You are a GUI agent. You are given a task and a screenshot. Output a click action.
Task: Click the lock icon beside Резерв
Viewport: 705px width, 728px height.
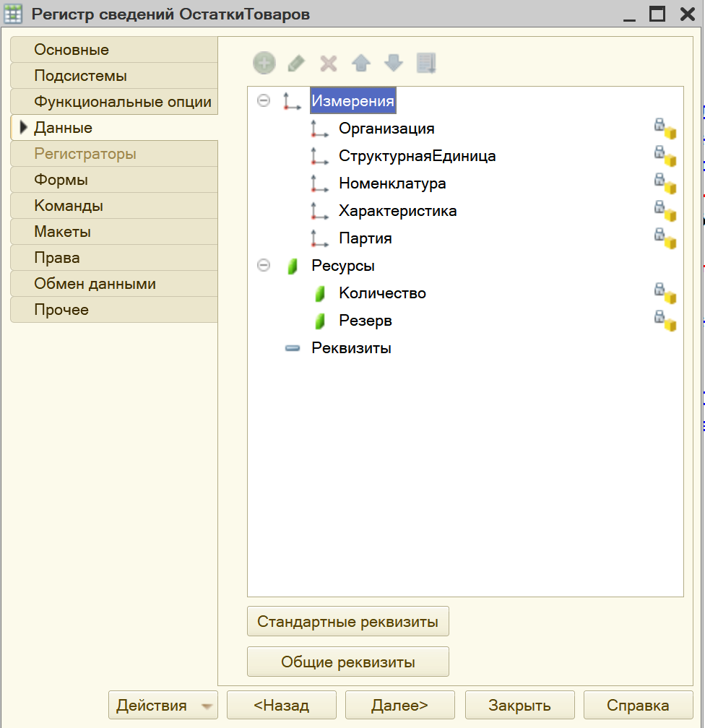[x=665, y=321]
